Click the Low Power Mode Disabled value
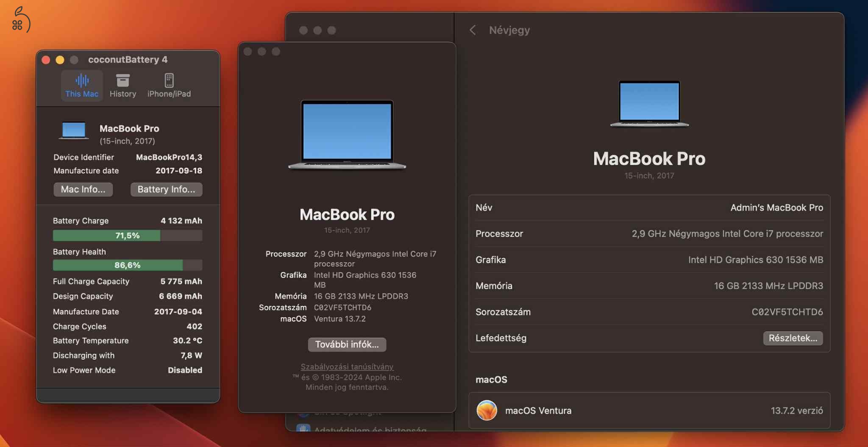868x447 pixels. 185,370
